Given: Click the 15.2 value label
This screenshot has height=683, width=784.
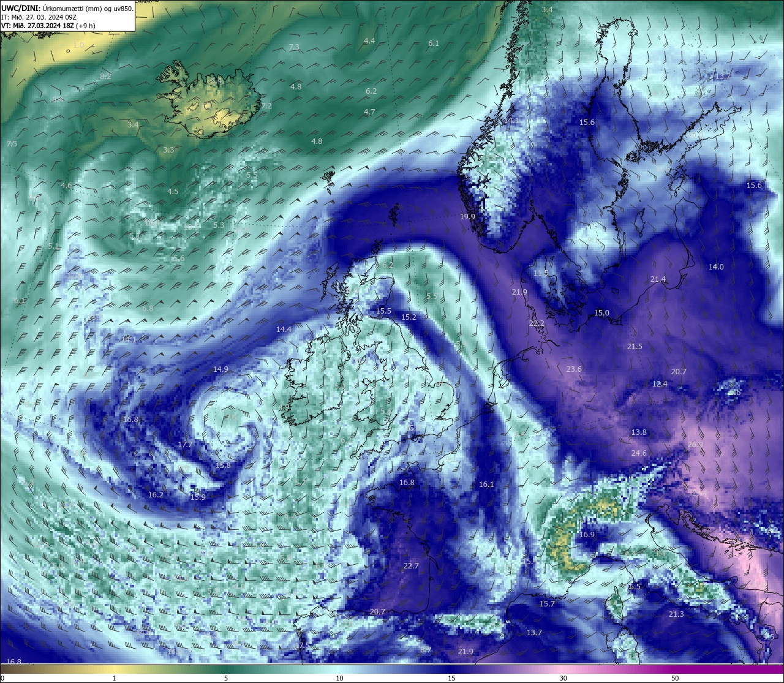Looking at the screenshot, I should pyautogui.click(x=409, y=317).
